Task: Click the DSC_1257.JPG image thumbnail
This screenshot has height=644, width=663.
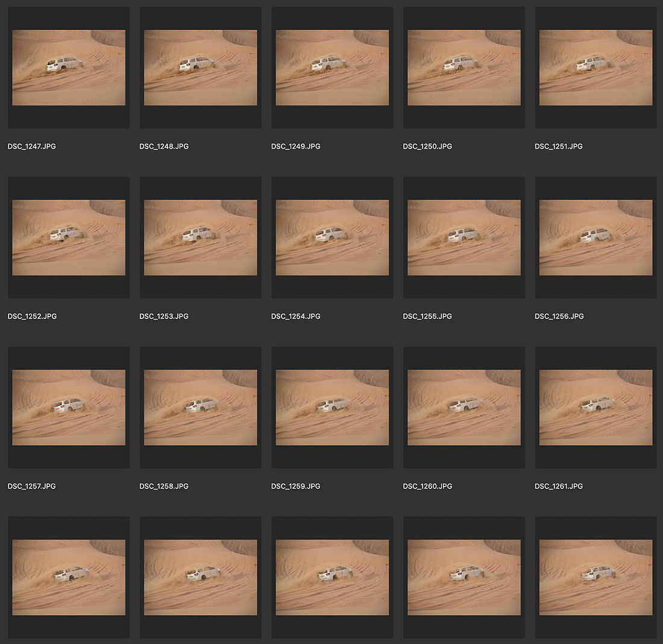Action: [69, 408]
